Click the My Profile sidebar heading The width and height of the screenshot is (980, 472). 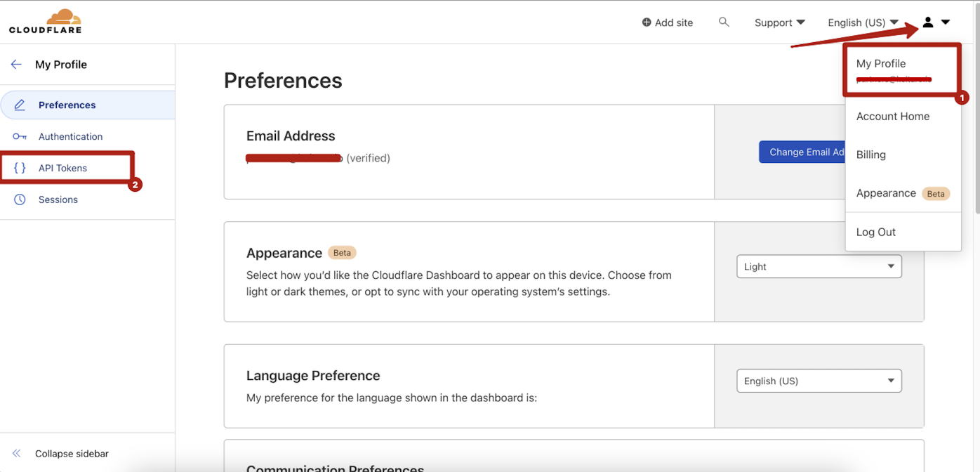(61, 64)
